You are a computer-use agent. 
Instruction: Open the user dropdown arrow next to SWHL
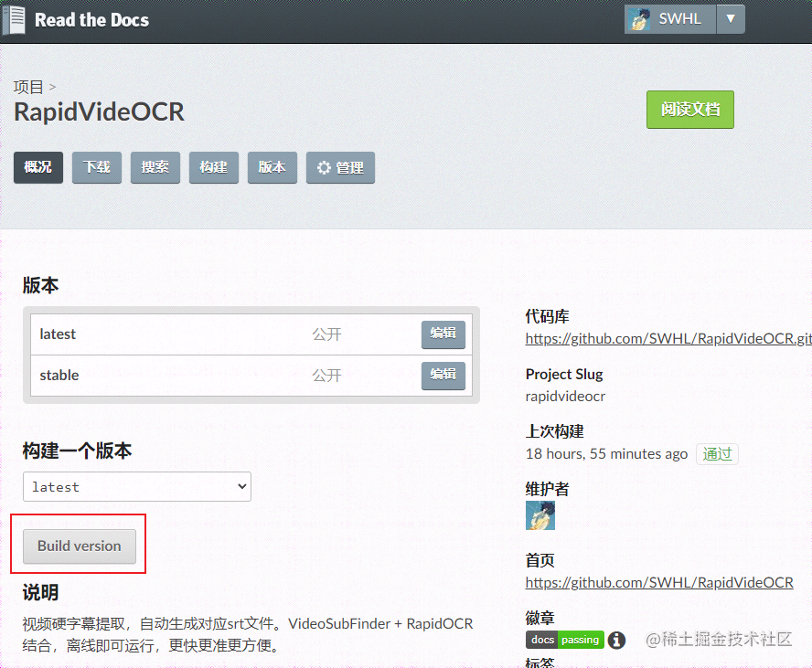731,19
